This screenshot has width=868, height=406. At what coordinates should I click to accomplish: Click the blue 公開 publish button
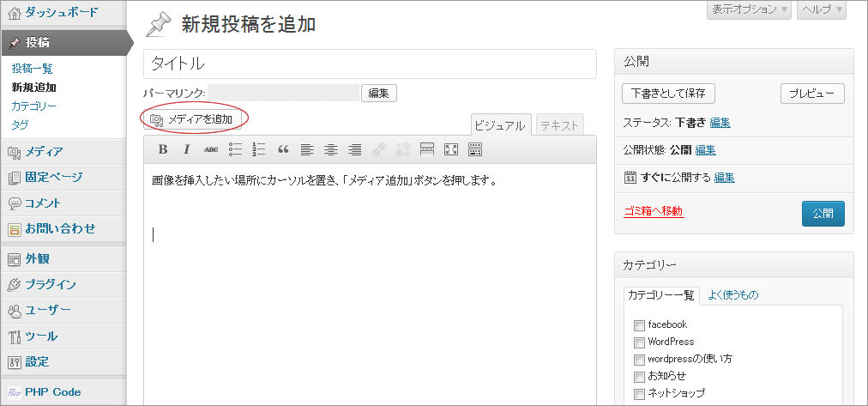[x=823, y=214]
